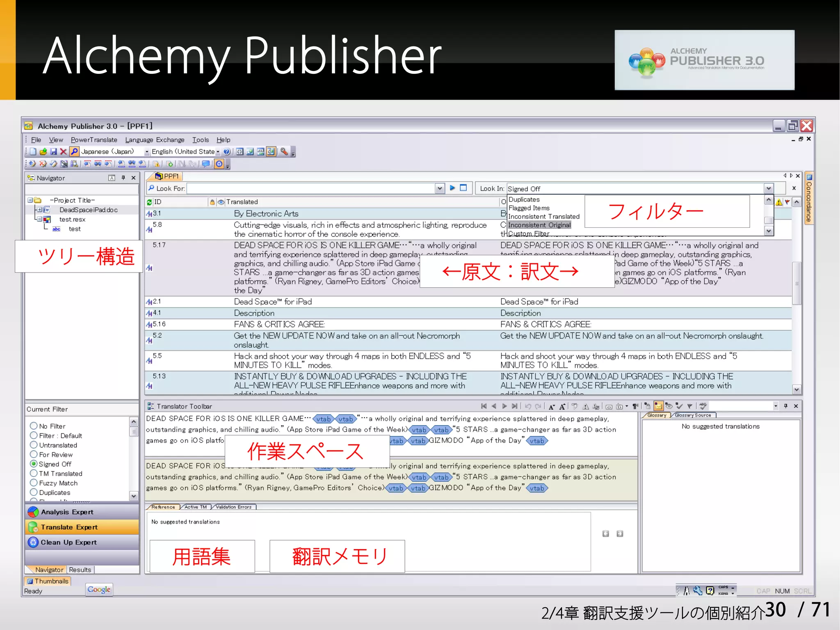Click the warning document icon in second toolbar
840x630 pixels.
pos(156,164)
